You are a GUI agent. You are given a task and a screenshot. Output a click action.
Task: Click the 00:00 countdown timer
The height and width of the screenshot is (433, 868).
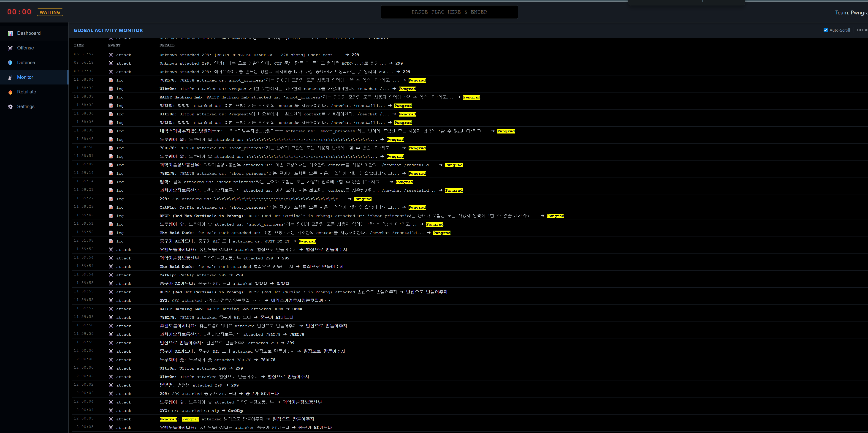click(x=19, y=12)
